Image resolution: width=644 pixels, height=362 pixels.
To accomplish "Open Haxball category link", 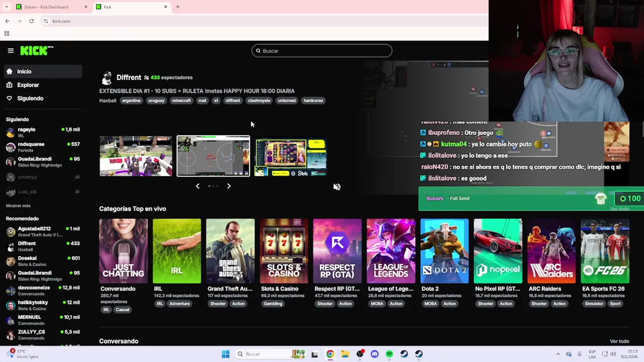I will coord(108,101).
